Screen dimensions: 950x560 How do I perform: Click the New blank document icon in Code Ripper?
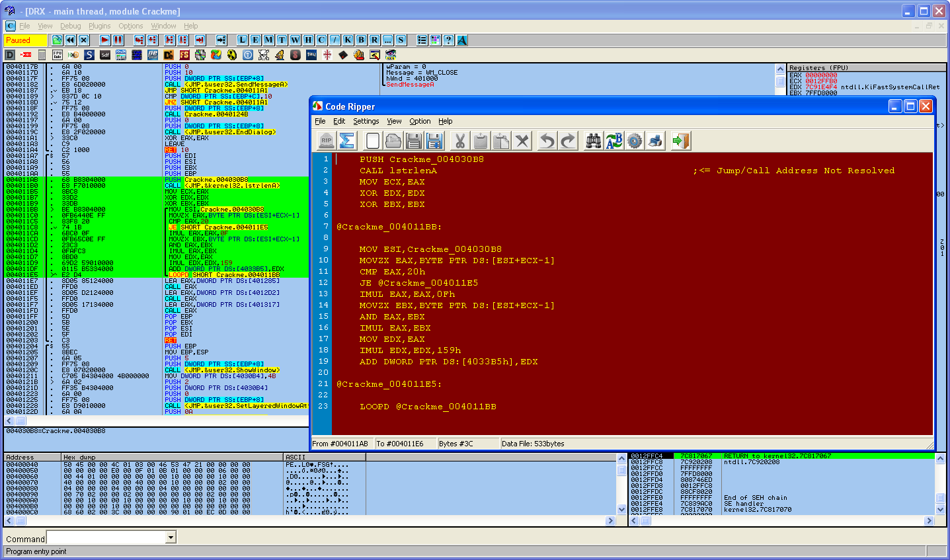click(x=373, y=140)
